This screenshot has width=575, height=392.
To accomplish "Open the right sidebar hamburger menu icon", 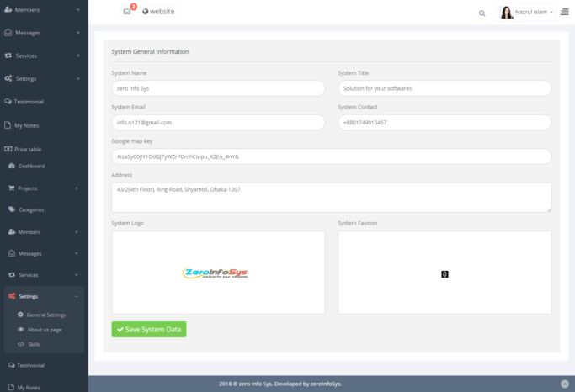I will coord(564,12).
